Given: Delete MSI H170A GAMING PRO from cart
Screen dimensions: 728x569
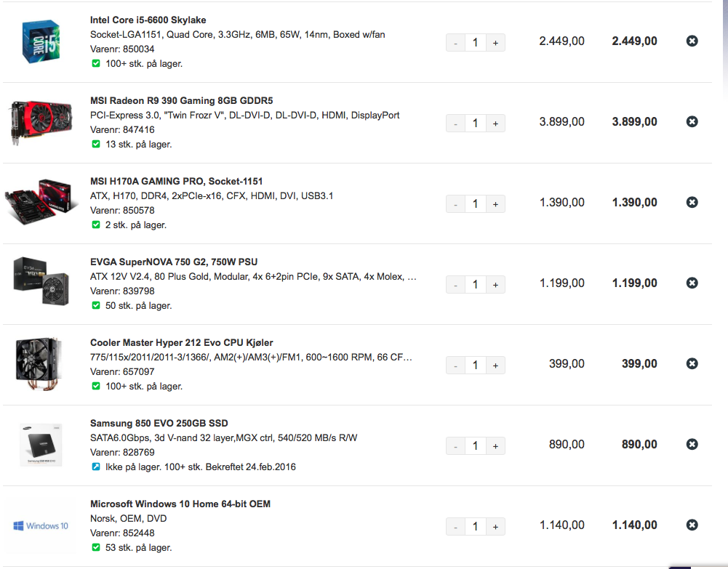Looking at the screenshot, I should point(692,202).
